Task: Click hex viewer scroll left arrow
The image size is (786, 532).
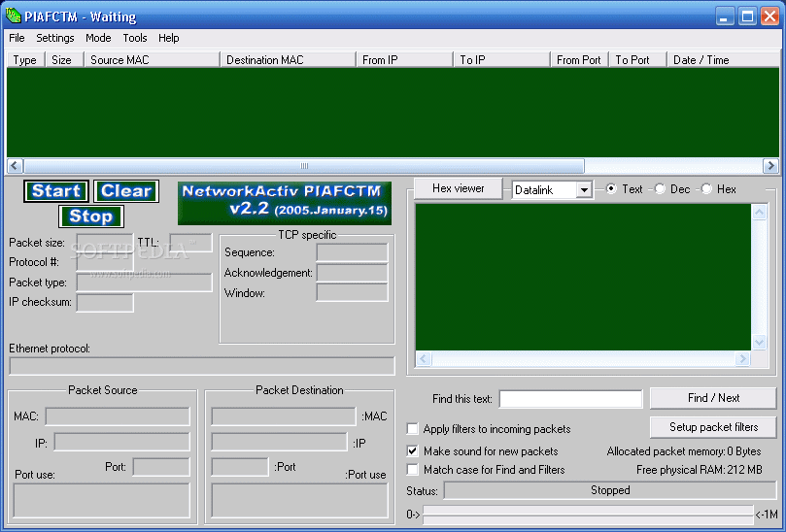Action: point(424,358)
